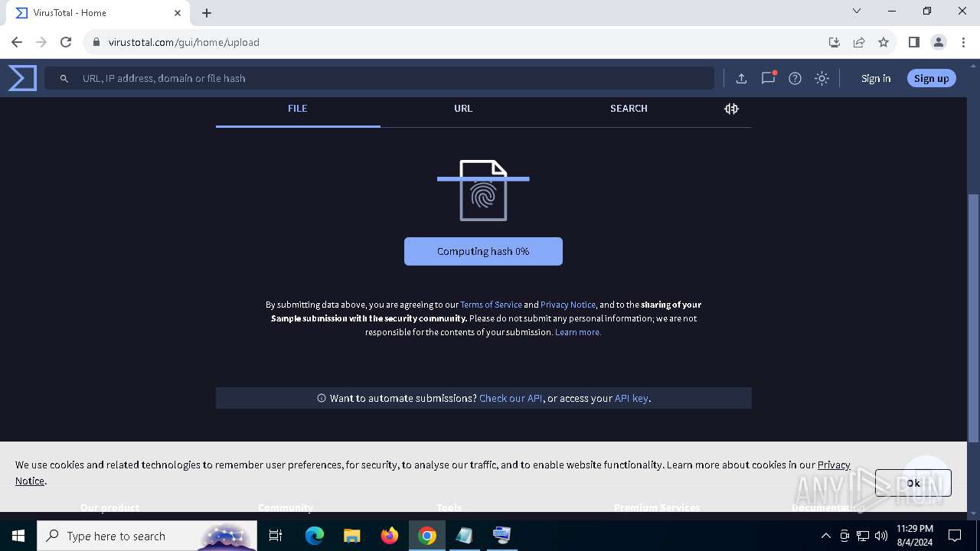Viewport: 980px width, 551px height.
Task: Click the share page icon
Action: 859,42
